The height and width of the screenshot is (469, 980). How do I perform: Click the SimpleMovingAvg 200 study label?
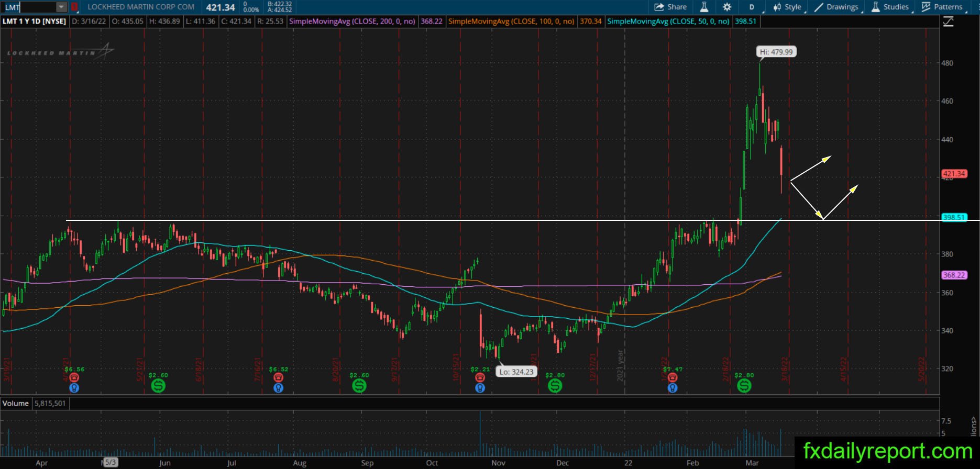353,21
